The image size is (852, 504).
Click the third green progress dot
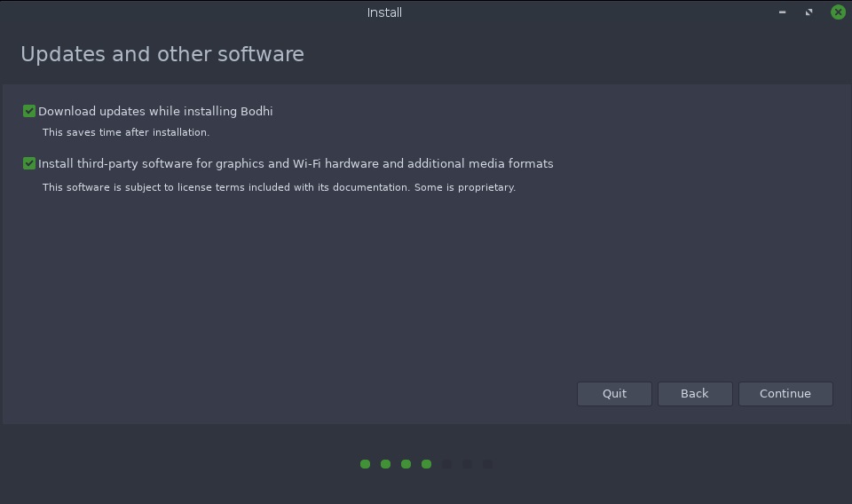(406, 464)
